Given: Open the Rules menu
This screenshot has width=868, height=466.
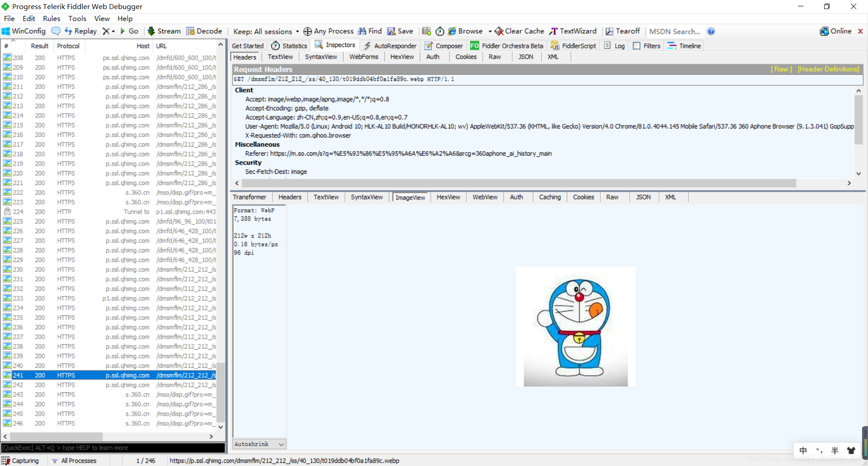Looking at the screenshot, I should pyautogui.click(x=52, y=19).
